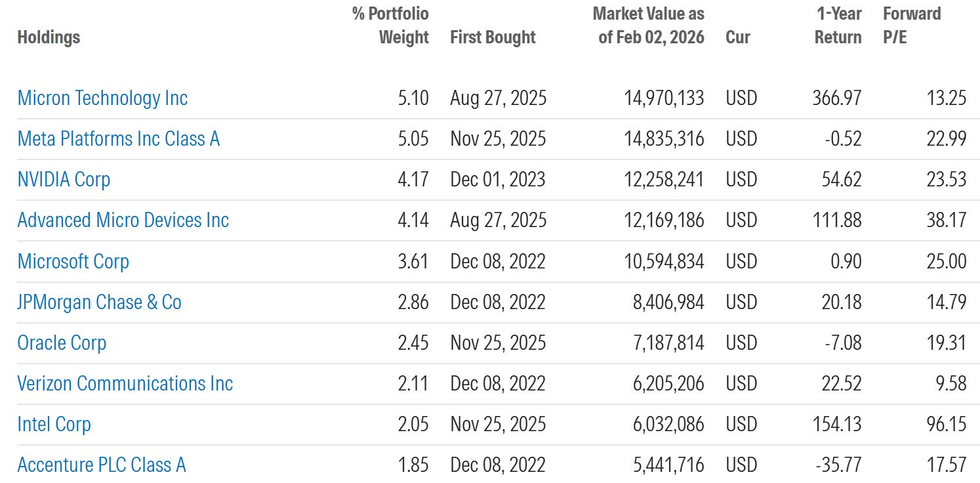
Task: Open the Micron Technology Inc holding link
Action: [102, 98]
